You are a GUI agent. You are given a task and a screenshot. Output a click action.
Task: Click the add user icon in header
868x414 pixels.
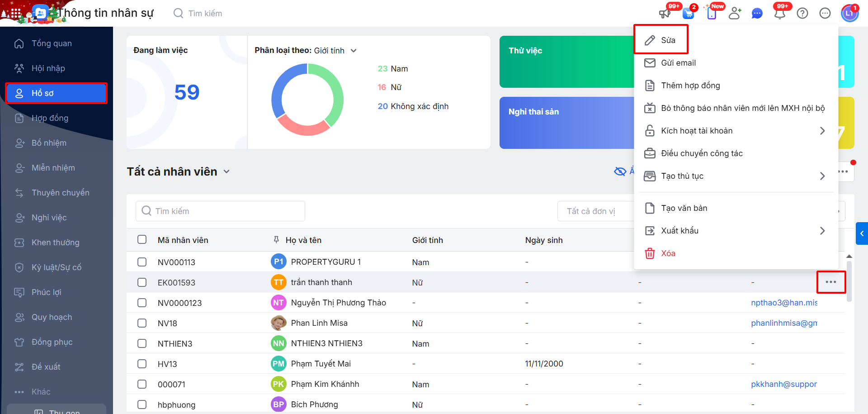tap(735, 14)
